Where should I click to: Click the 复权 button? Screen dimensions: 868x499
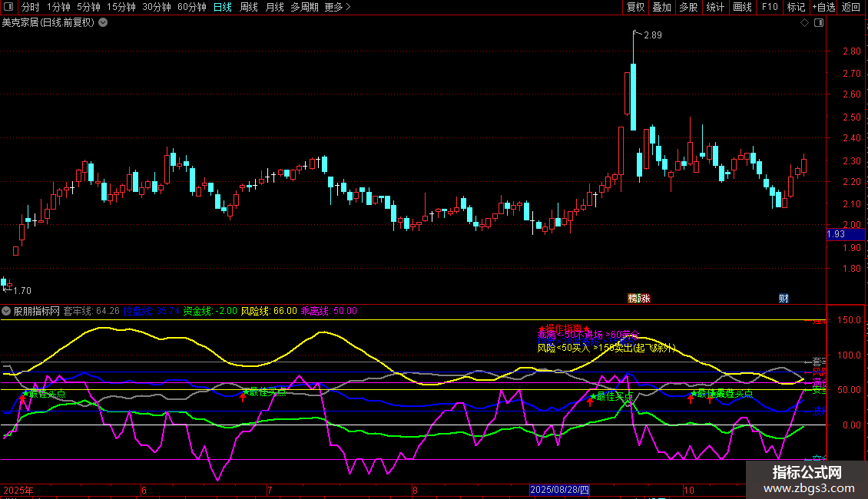[x=636, y=8]
